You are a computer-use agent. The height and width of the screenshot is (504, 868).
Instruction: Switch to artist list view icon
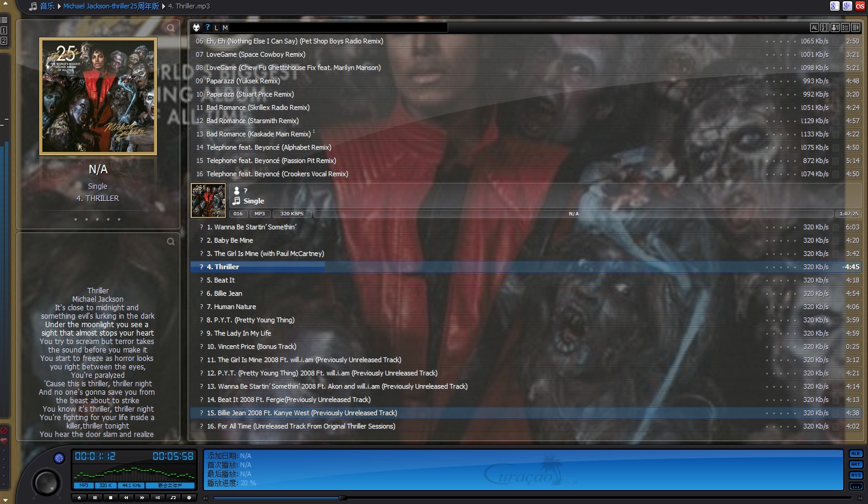pyautogui.click(x=835, y=28)
